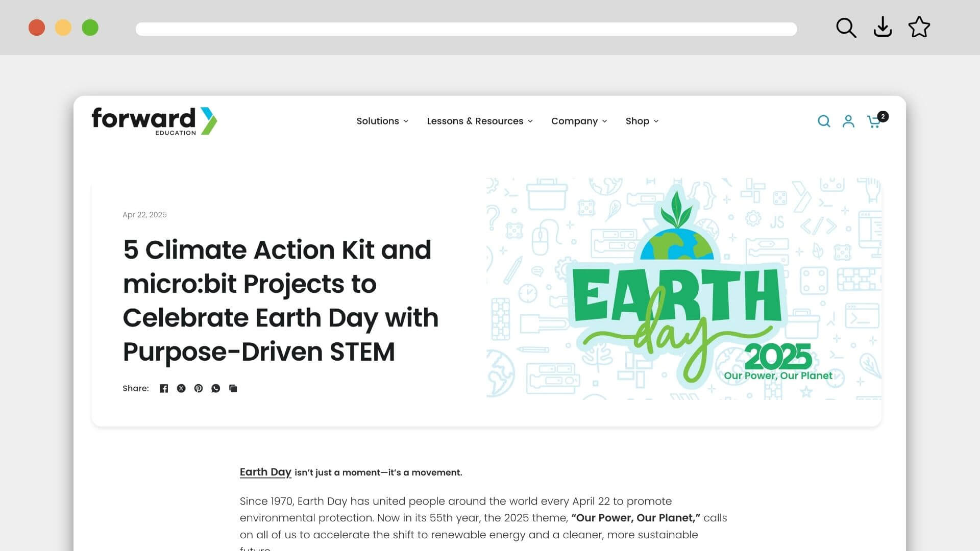Click the red window dot
Screen dimensions: 980x551
click(37, 28)
